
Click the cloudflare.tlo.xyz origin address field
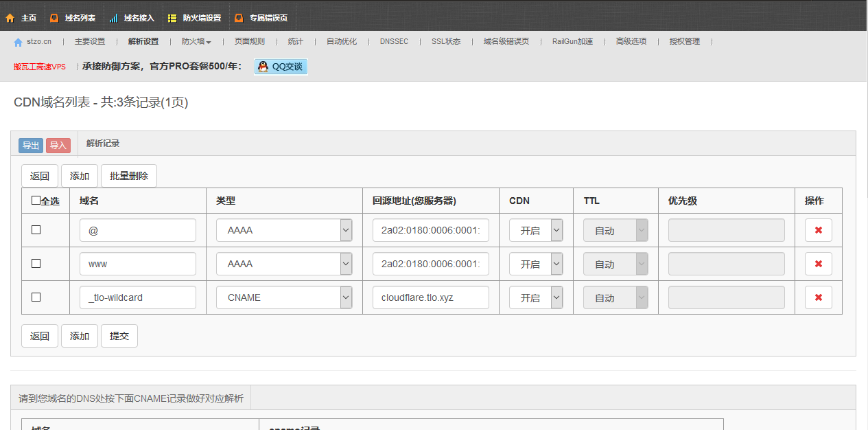tap(430, 297)
